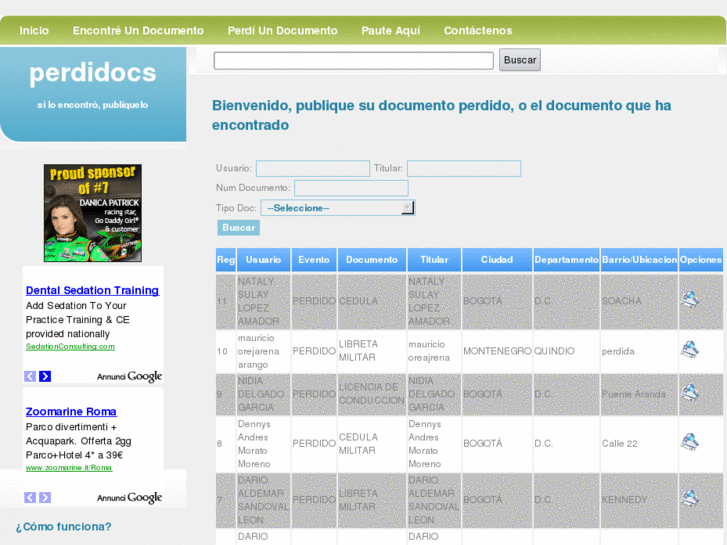
Task: Click the CEDULA MILITAR document cell
Action: tap(372, 443)
